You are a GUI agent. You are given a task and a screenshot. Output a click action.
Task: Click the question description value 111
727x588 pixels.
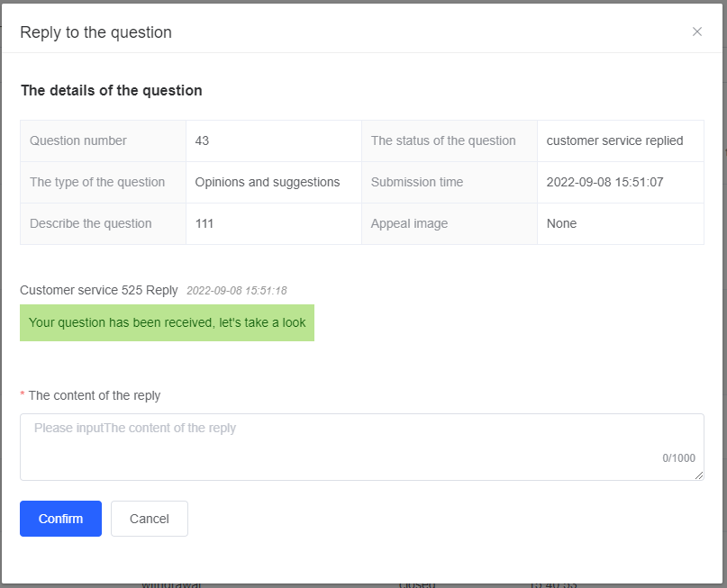click(x=204, y=223)
